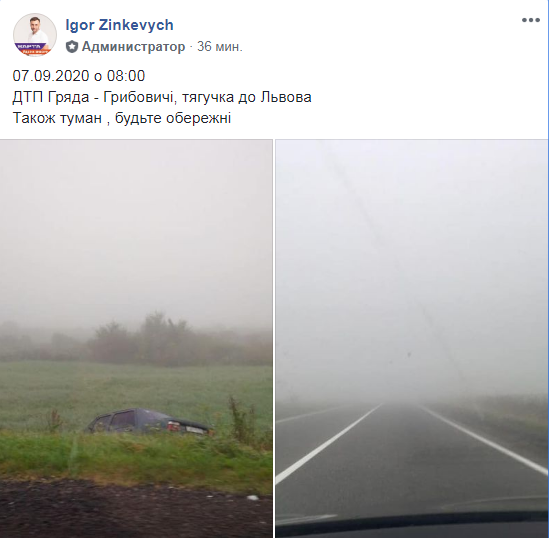Viewport: 549px width, 538px height.
Task: Click the foggy sky in the right photo
Action: [412, 263]
